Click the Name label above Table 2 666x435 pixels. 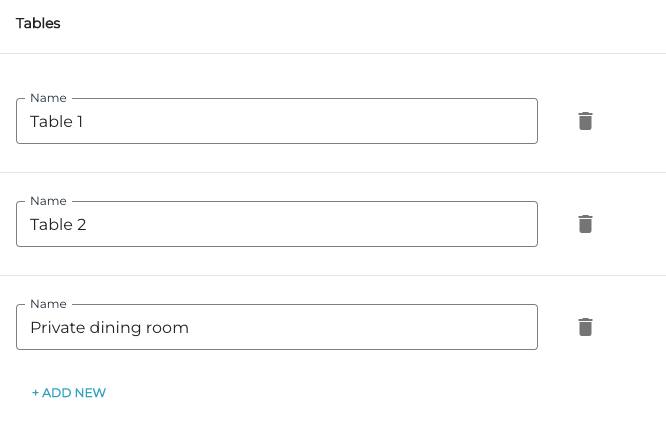click(x=48, y=201)
